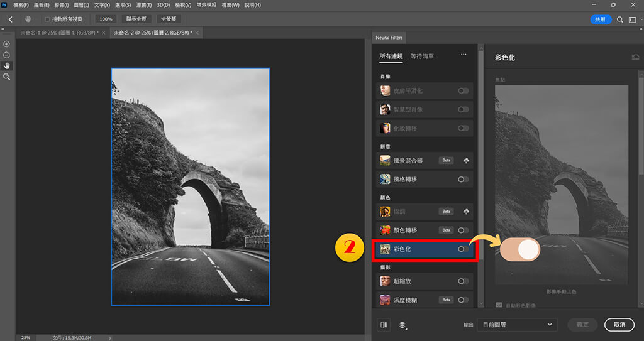
Task: Enable the 風格轉移 switch
Action: (x=464, y=180)
